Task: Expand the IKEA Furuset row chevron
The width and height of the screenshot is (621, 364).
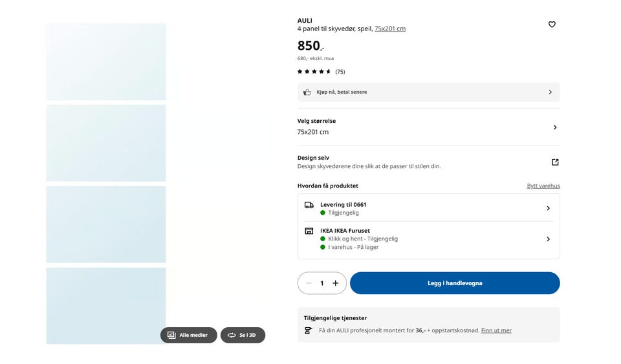Action: (548, 239)
